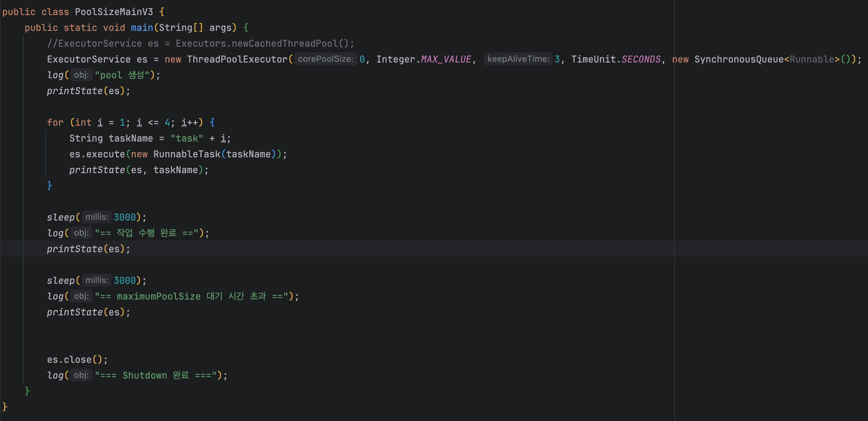The width and height of the screenshot is (868, 421).
Task: Click the "작업 수행 완료" log string
Action: [x=146, y=233]
